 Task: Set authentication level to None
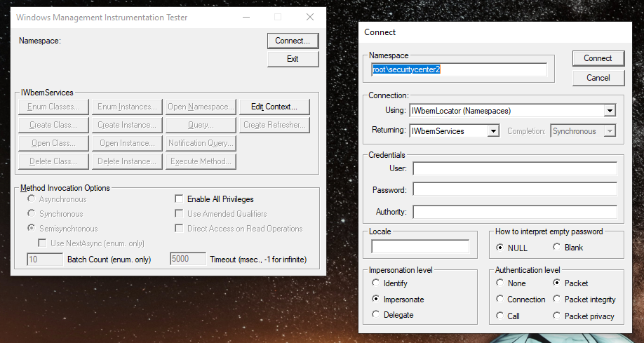click(499, 283)
